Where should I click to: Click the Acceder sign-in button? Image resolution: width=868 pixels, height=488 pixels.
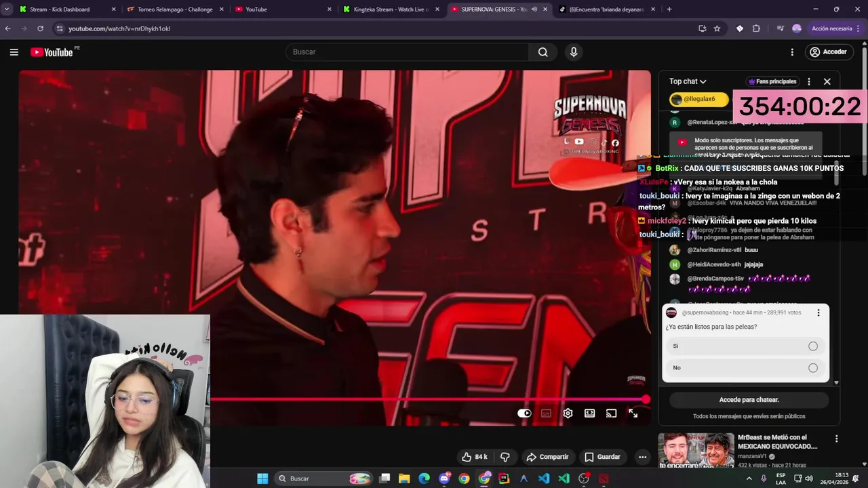click(828, 52)
